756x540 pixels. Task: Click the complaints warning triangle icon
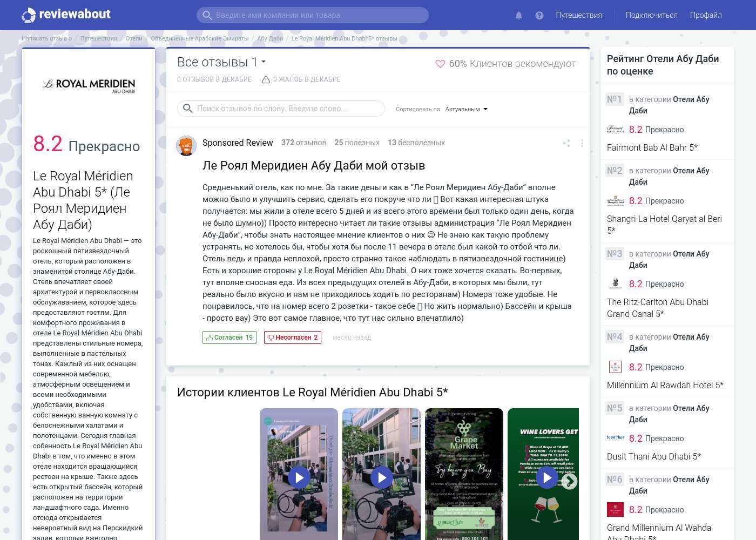pyautogui.click(x=266, y=79)
